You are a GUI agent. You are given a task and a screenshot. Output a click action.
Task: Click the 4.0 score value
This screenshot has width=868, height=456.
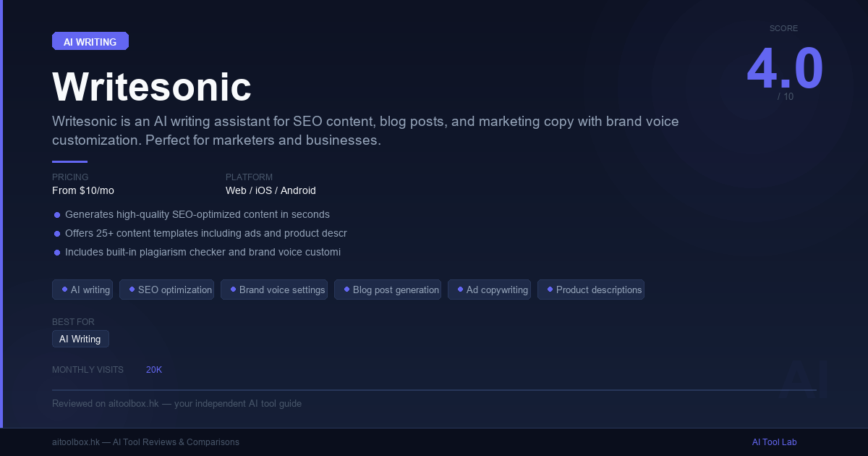pos(785,69)
